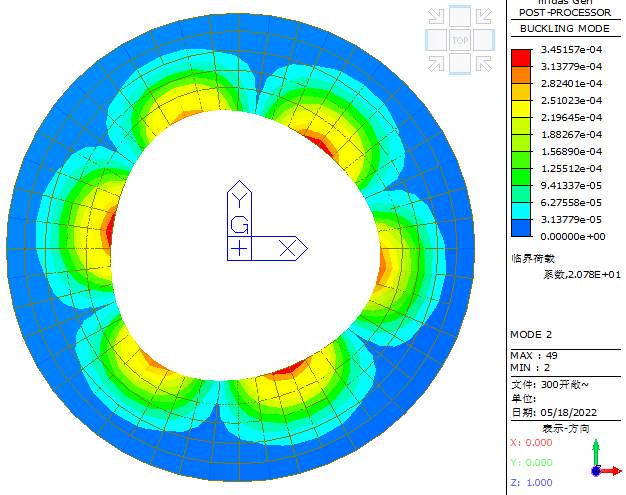Pick the lime band below 1.88267e-04
Image resolution: width=626 pixels, height=495 pixels.
521,143
